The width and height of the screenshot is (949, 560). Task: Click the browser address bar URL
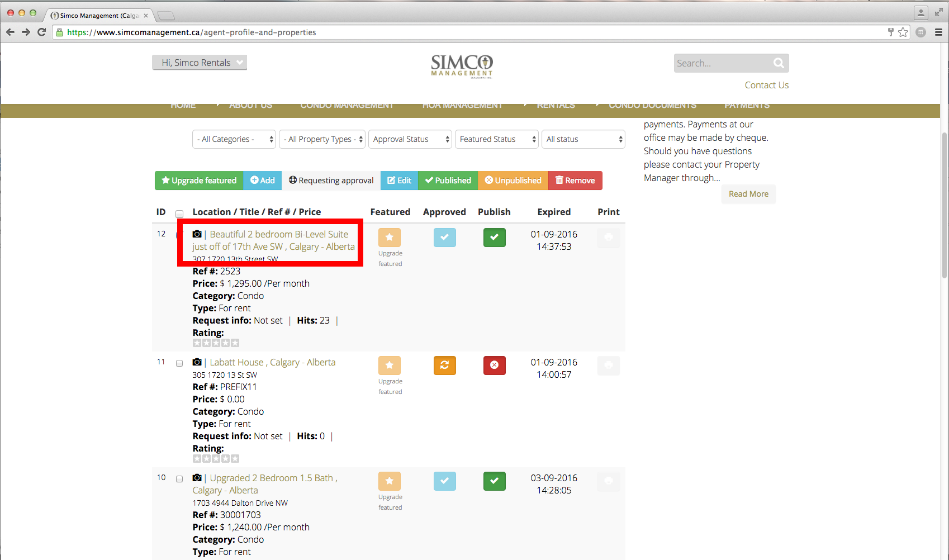pyautogui.click(x=192, y=32)
